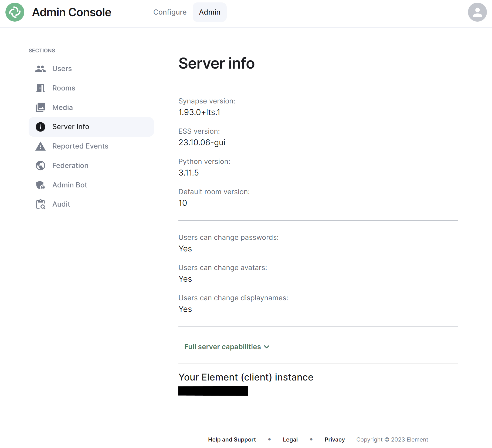
Task: Click the ESS version label
Action: tap(199, 131)
